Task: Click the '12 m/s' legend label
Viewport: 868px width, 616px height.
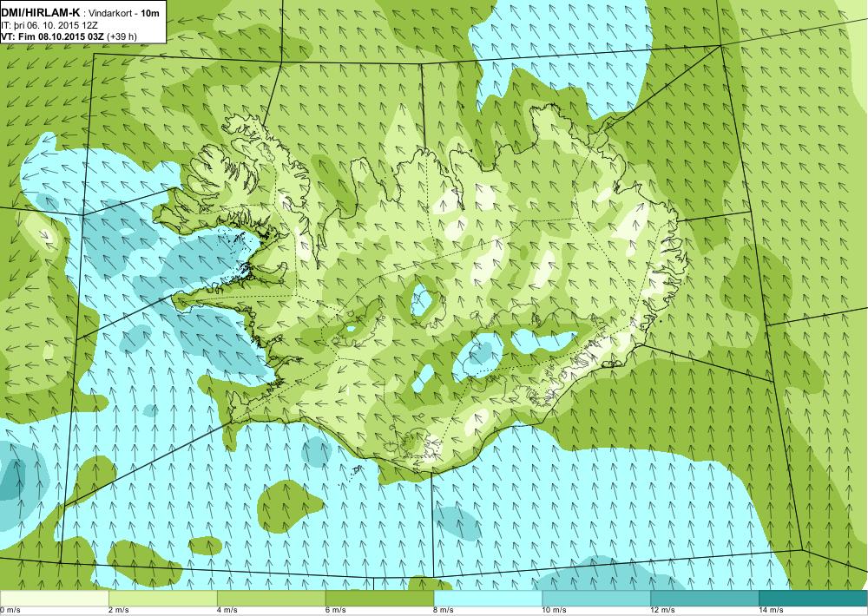Action: [663, 610]
